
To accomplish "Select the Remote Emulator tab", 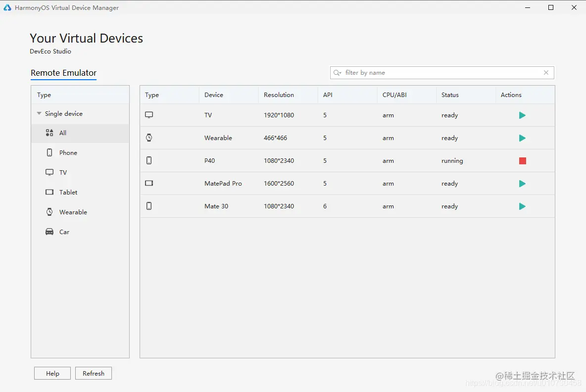I will point(63,73).
